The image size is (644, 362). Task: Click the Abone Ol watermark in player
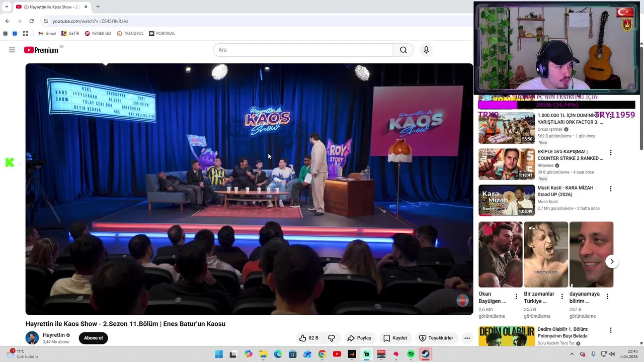[462, 300]
